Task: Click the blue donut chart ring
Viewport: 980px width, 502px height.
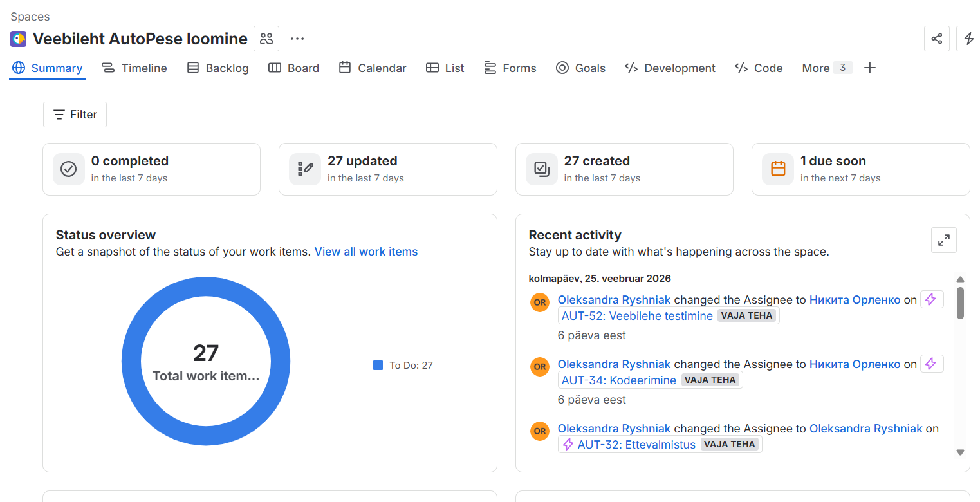Action: 131,362
